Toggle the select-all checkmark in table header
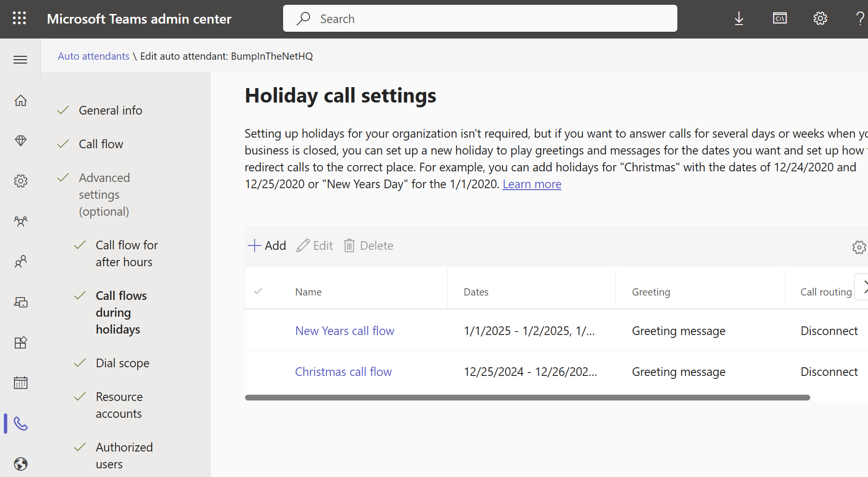Image resolution: width=868 pixels, height=477 pixels. [258, 292]
